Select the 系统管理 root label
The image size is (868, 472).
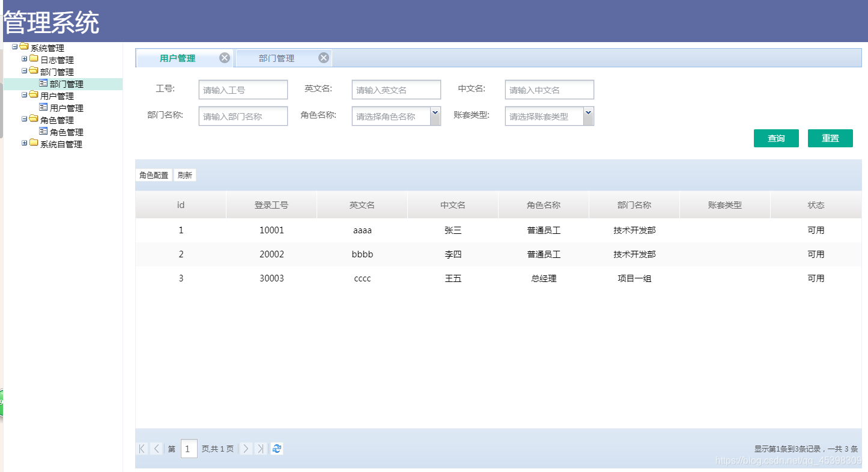(x=47, y=48)
